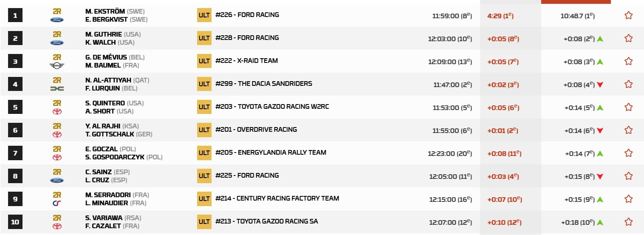Click the red down arrow in Sainz's row
The width and height of the screenshot is (644, 235).
coord(600,176)
